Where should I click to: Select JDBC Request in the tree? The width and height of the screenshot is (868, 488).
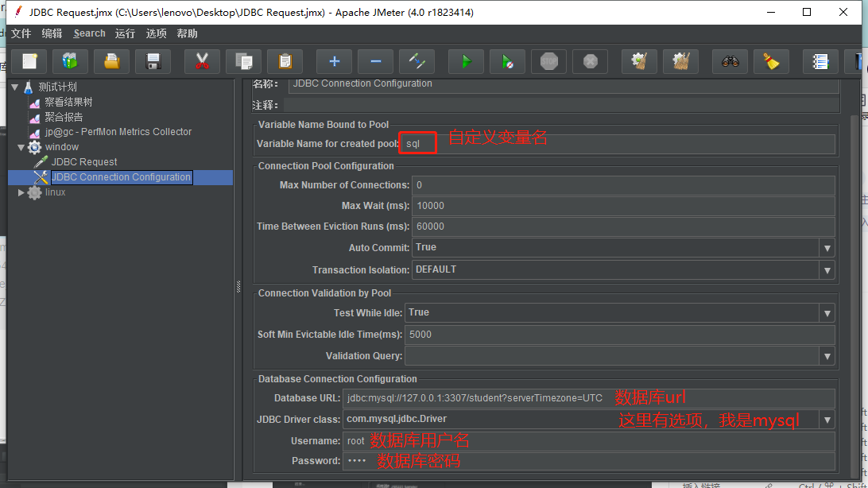84,161
